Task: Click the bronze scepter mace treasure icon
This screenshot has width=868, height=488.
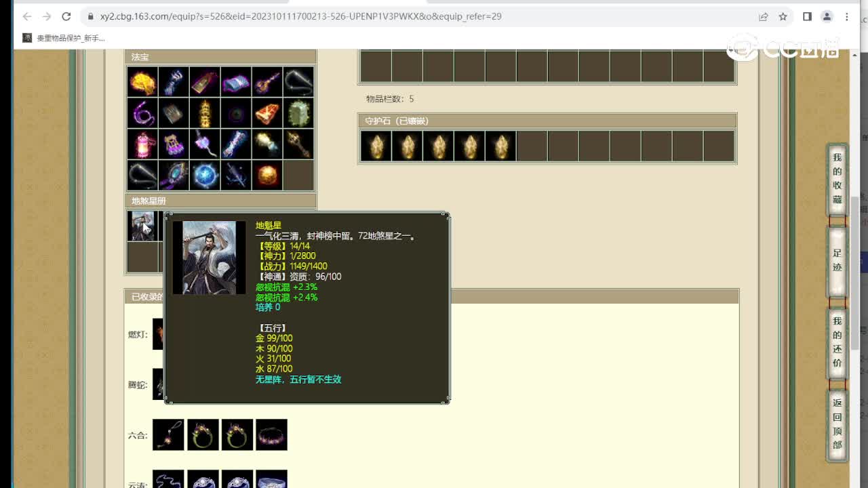Action: pos(298,144)
